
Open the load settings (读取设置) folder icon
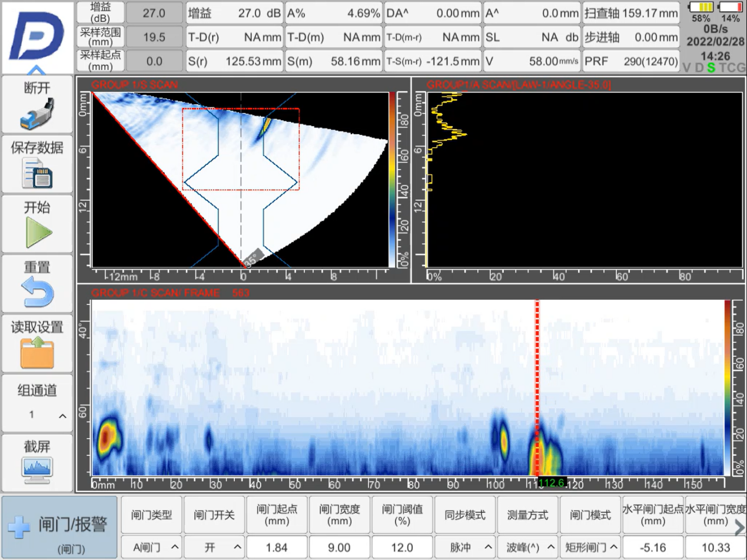[36, 353]
